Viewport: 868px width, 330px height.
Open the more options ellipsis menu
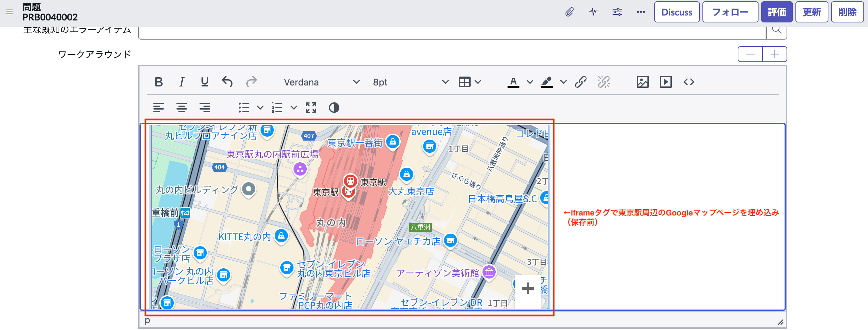click(641, 12)
